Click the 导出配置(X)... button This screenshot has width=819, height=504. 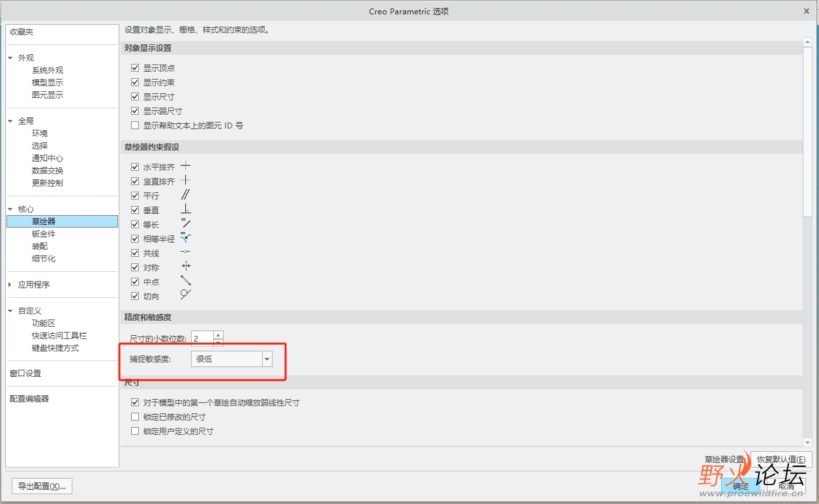[42, 486]
